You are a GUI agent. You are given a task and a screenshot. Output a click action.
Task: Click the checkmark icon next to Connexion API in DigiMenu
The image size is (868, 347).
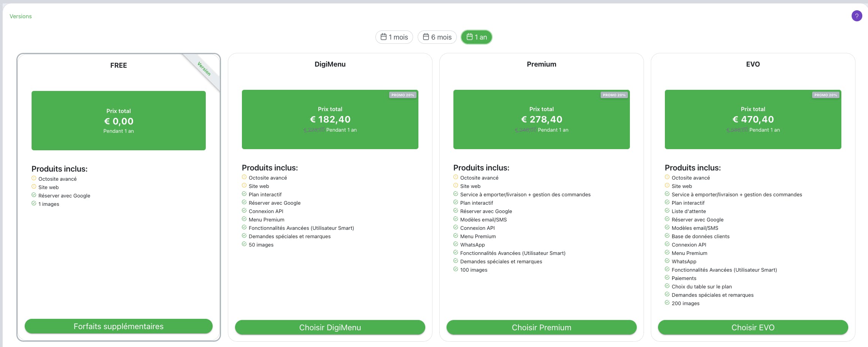(244, 211)
